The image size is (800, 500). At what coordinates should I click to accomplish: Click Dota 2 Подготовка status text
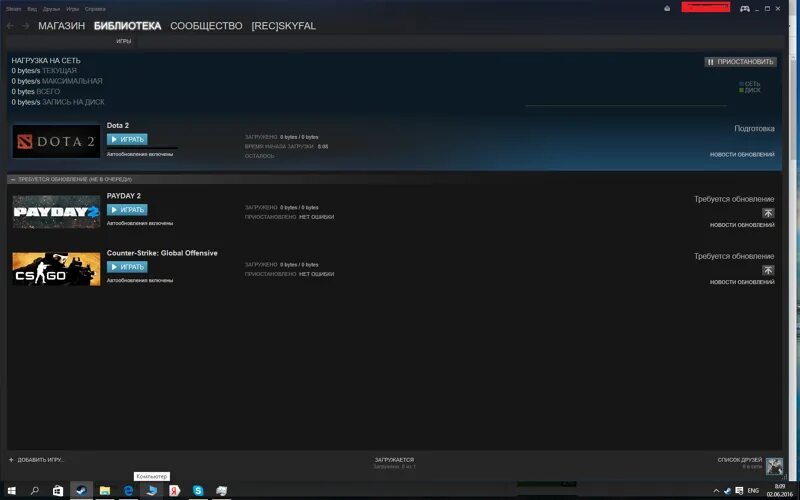tap(754, 129)
